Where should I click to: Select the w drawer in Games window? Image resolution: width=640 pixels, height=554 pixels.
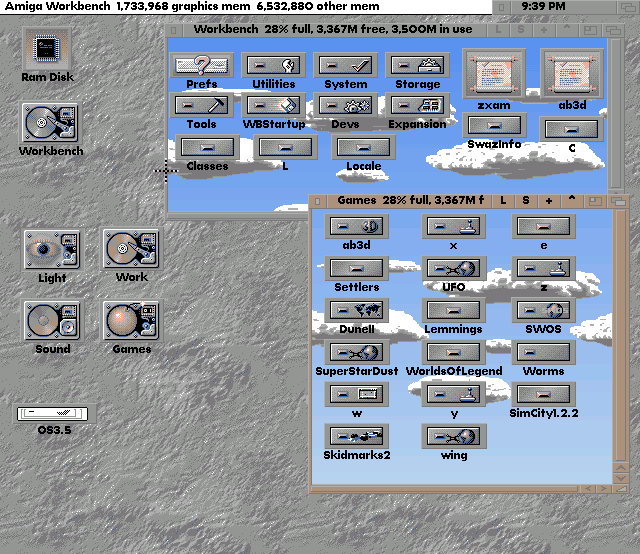(357, 394)
